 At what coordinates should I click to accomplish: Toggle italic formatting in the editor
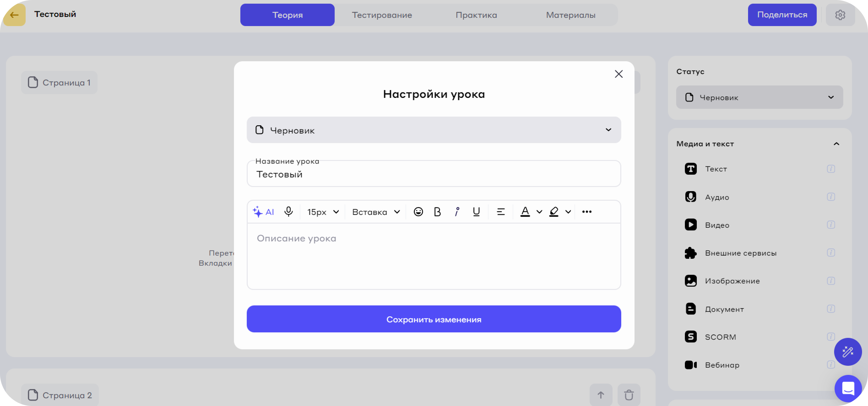pyautogui.click(x=457, y=212)
